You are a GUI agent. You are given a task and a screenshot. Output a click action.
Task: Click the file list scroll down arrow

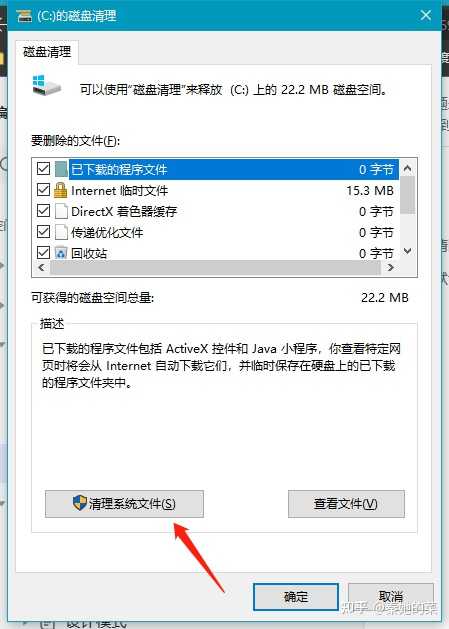point(407,252)
